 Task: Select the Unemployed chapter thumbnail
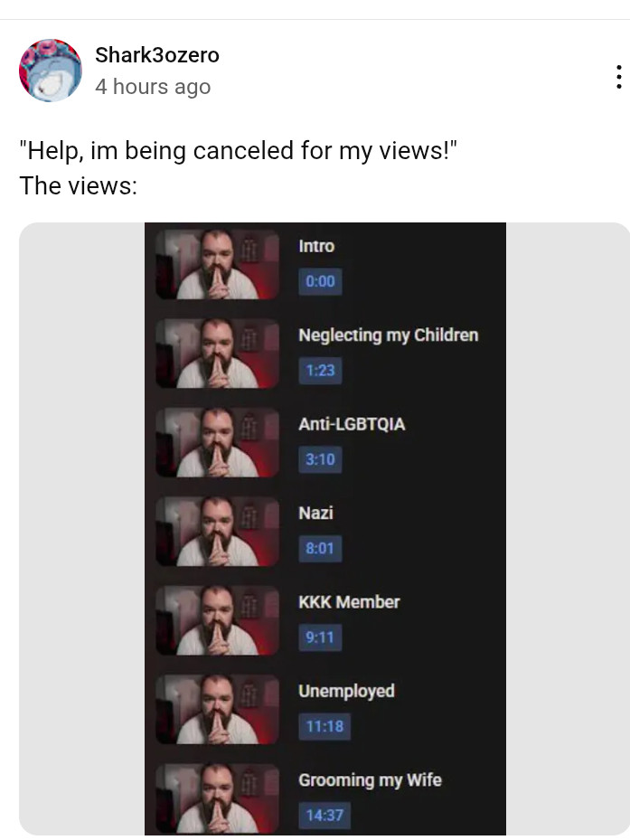[x=218, y=709]
